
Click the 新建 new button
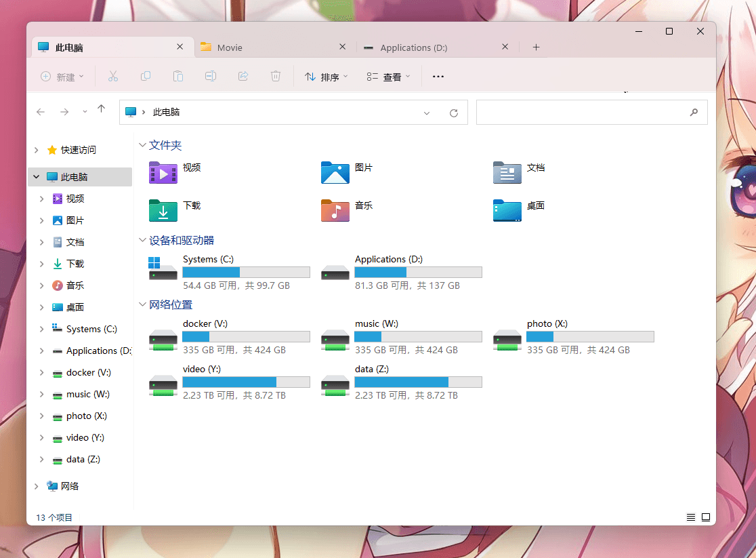(62, 77)
